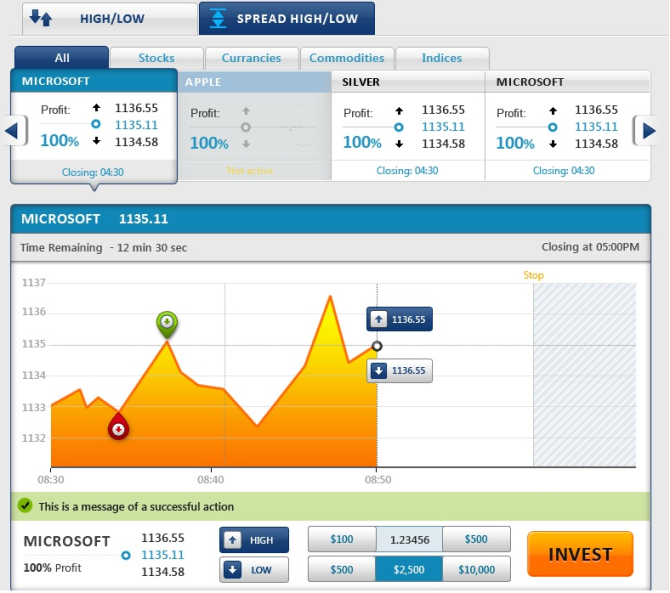This screenshot has height=593, width=670.
Task: Click 'Not active' label on APPLE card
Action: 250,170
